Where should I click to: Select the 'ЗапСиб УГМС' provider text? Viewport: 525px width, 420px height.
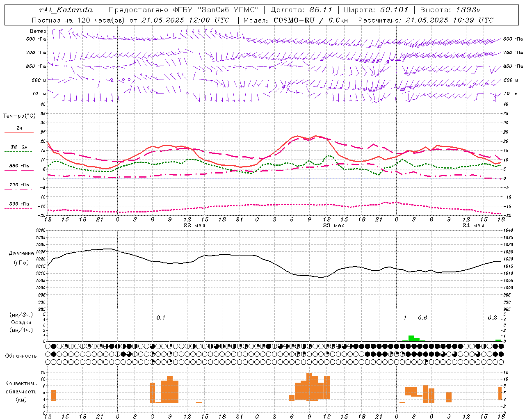(x=228, y=10)
